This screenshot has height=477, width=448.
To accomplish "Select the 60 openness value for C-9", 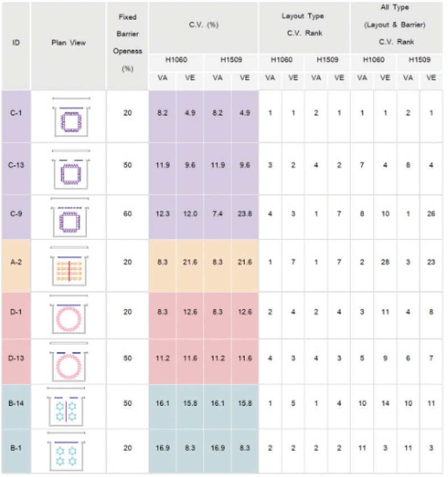I will (x=127, y=214).
